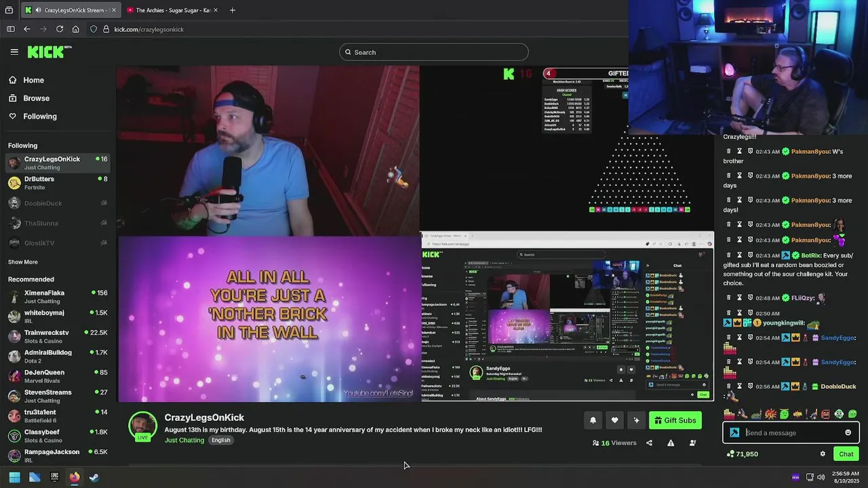Click the Gift Subs button
The width and height of the screenshot is (868, 488).
click(675, 420)
